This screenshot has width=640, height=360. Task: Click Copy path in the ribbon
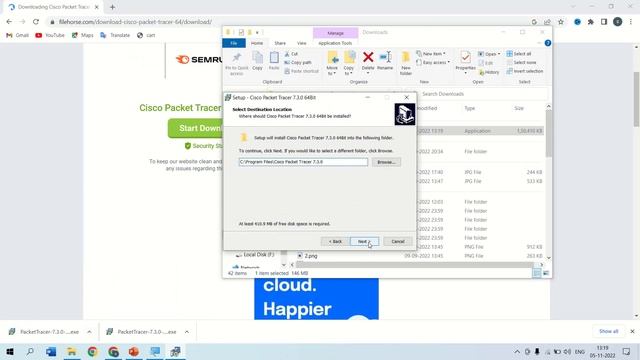pos(298,62)
